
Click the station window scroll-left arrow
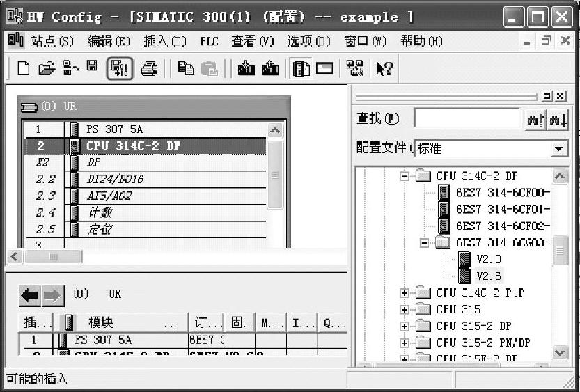(x=15, y=257)
